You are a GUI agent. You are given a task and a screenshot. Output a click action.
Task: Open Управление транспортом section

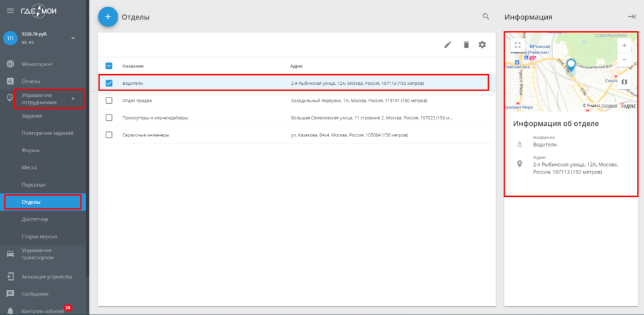point(38,254)
